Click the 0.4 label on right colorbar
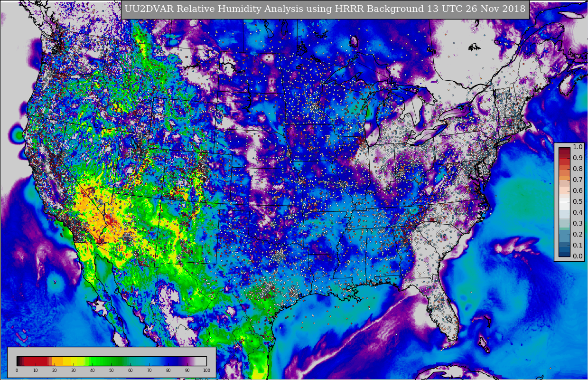The width and height of the screenshot is (588, 380). (578, 212)
